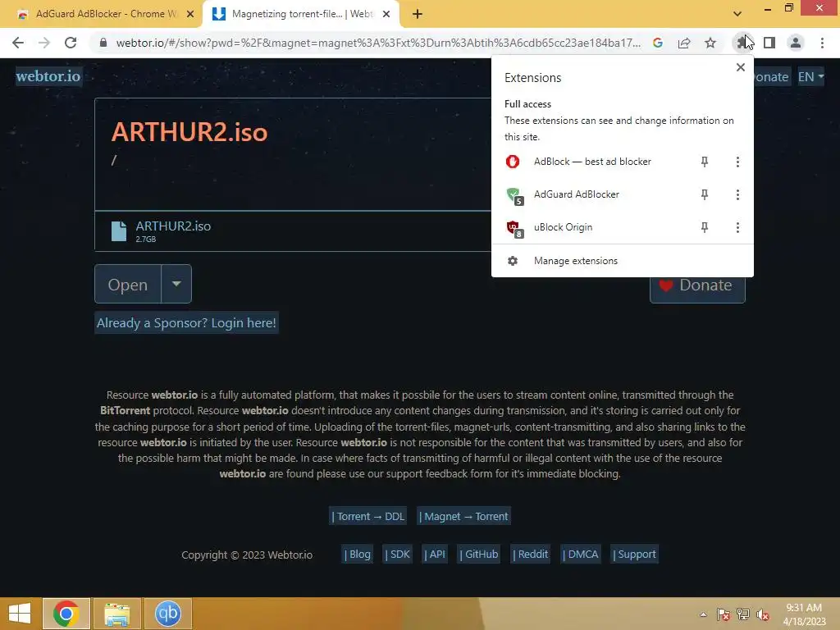Open File Explorer from taskbar
The height and width of the screenshot is (630, 840).
(x=116, y=614)
